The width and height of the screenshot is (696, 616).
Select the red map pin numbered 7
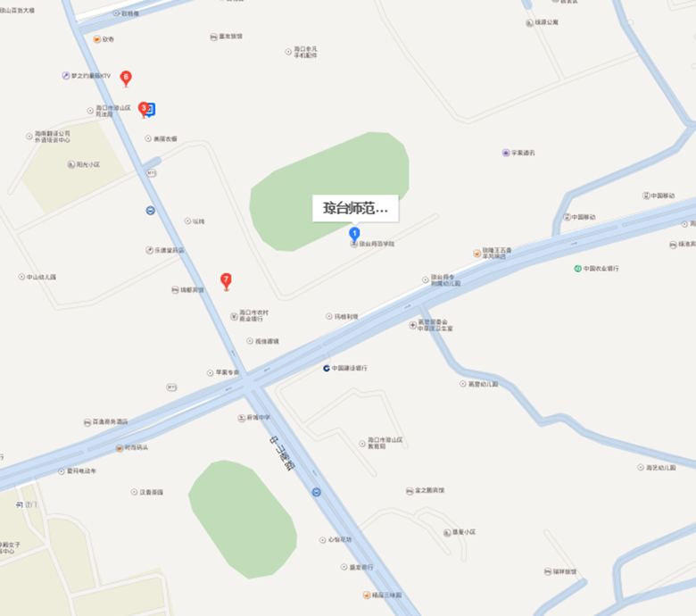coord(226,281)
